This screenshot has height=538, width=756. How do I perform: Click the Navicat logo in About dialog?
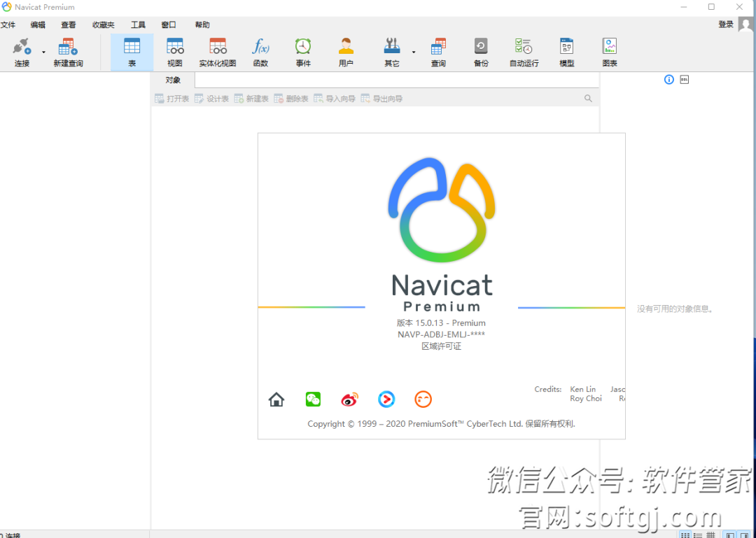click(x=441, y=210)
